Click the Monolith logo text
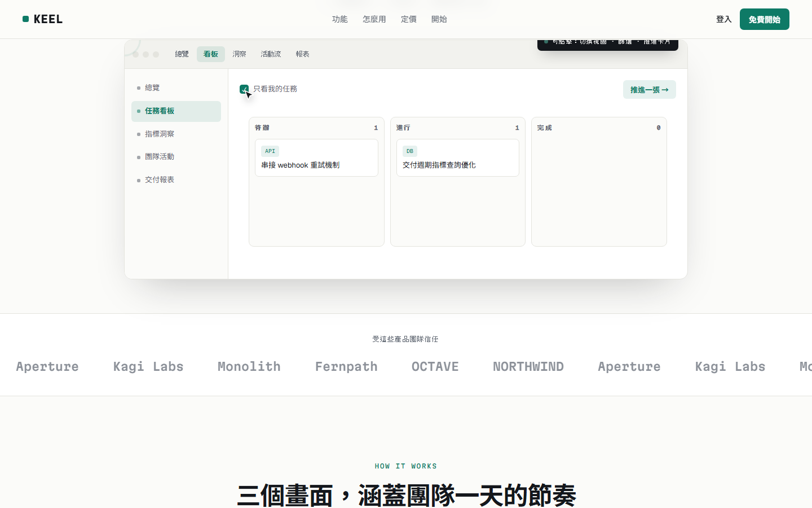Image resolution: width=812 pixels, height=508 pixels. (x=249, y=367)
